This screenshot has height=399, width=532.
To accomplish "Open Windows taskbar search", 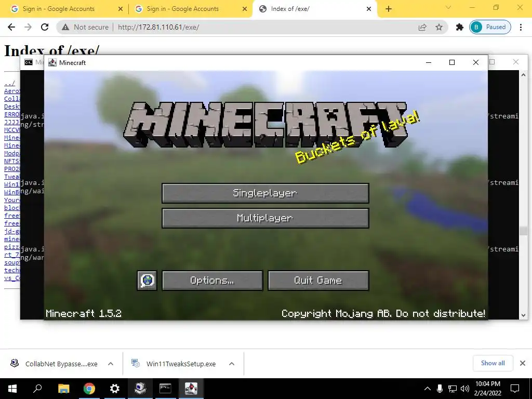I will tap(37, 389).
